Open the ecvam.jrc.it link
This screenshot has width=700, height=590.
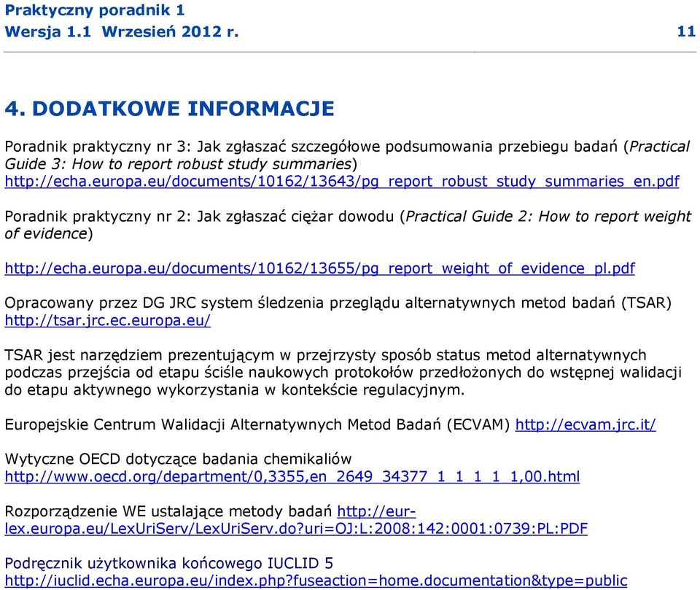tap(586, 424)
